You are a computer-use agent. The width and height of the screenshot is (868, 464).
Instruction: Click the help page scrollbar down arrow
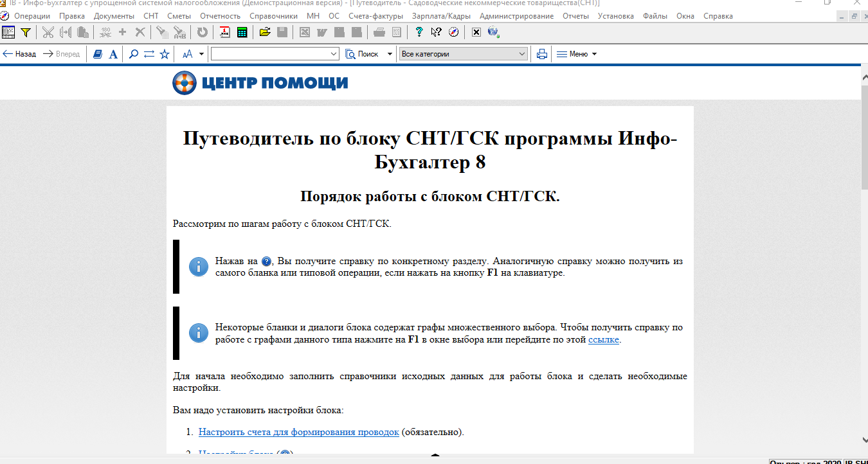click(864, 440)
